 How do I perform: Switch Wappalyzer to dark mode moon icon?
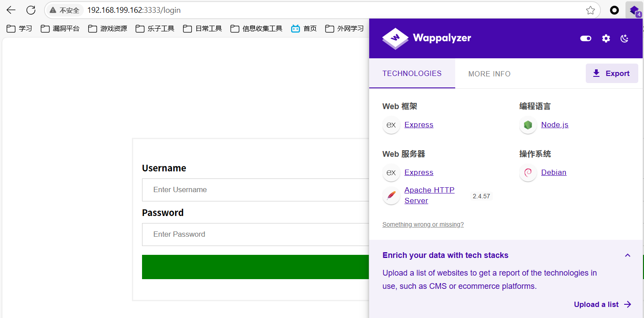click(x=625, y=38)
